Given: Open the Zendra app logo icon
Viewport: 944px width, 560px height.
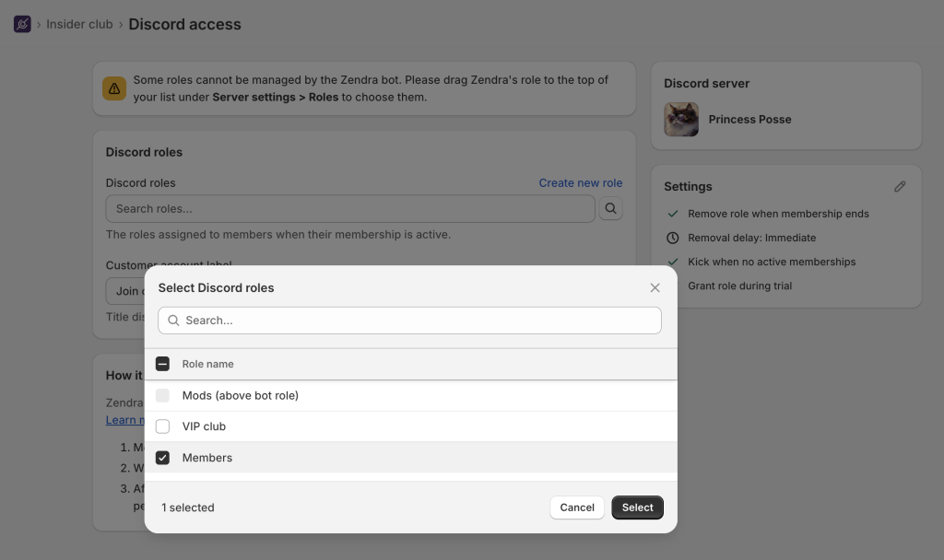Looking at the screenshot, I should [22, 24].
